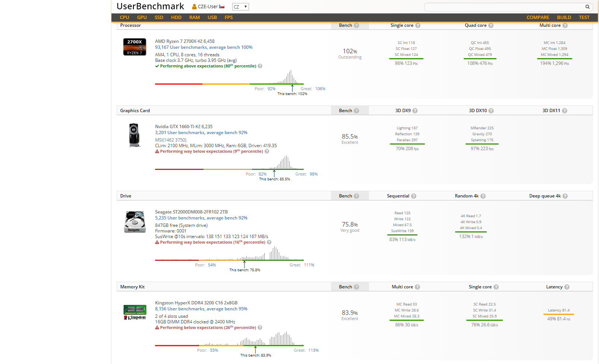Click help icon next to Single core in Processor section

(x=418, y=26)
